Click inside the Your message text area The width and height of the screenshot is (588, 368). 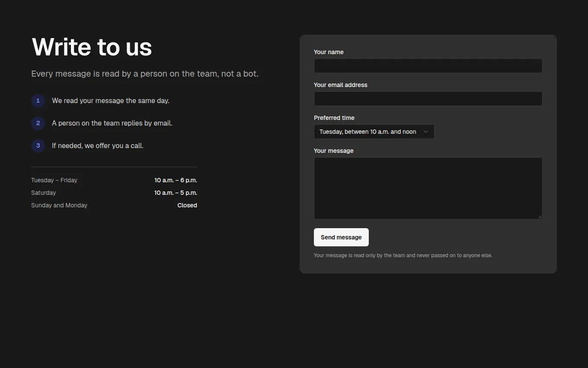coord(428,188)
